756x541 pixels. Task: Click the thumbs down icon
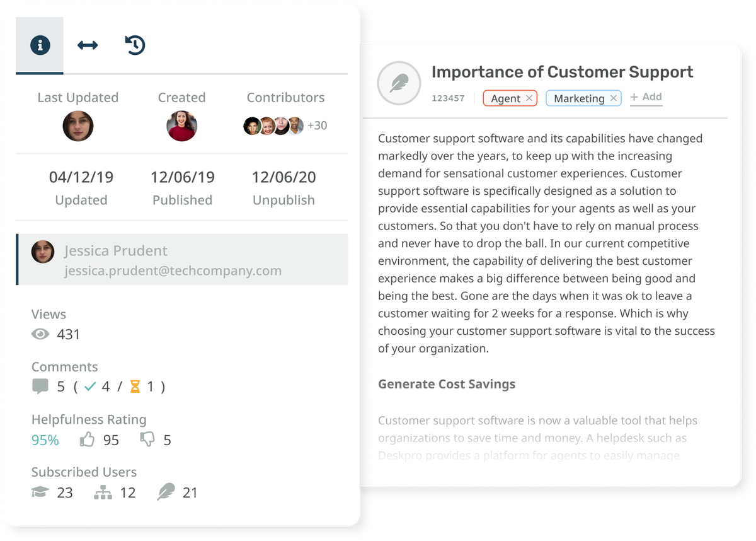tap(147, 439)
